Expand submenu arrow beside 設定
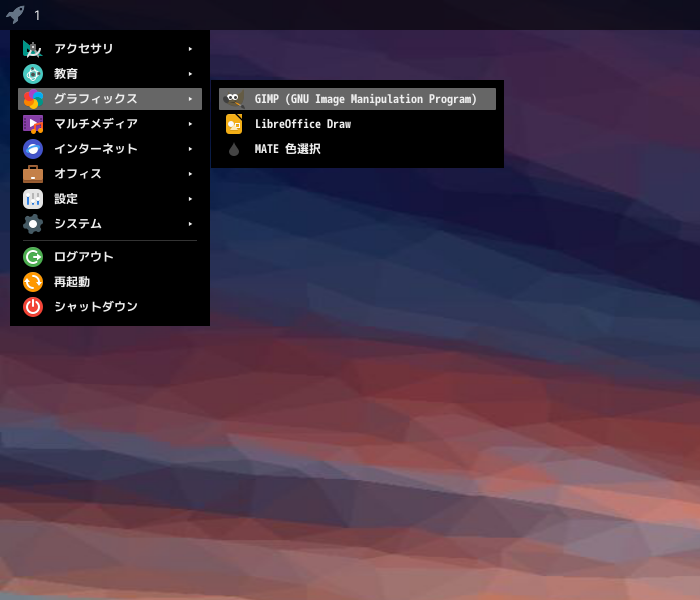The height and width of the screenshot is (600, 700). (x=190, y=199)
